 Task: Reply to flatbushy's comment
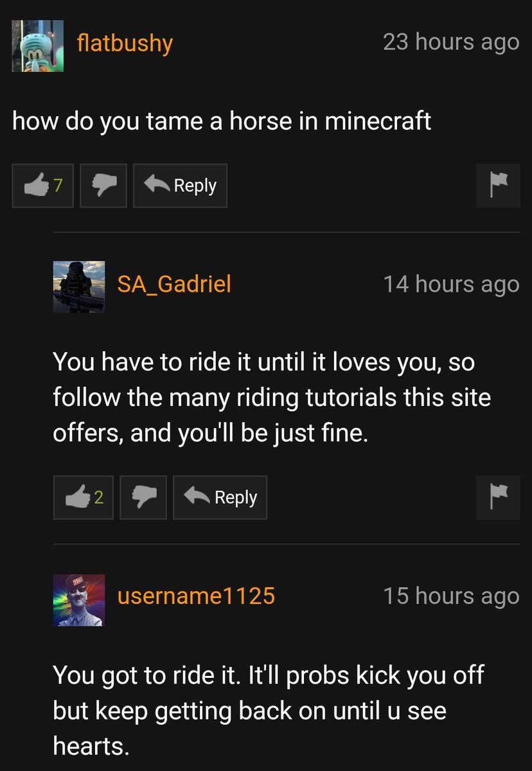pos(180,186)
